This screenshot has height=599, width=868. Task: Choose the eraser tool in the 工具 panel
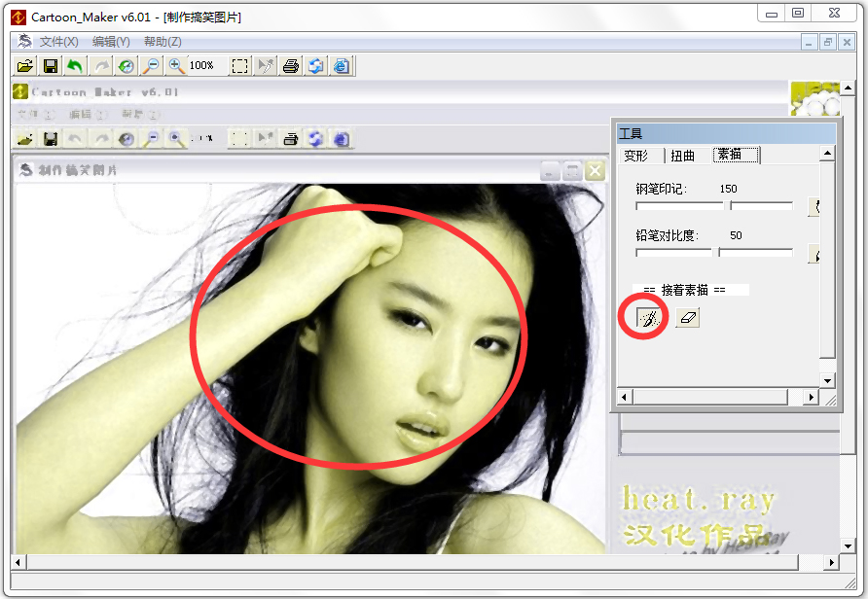click(688, 318)
